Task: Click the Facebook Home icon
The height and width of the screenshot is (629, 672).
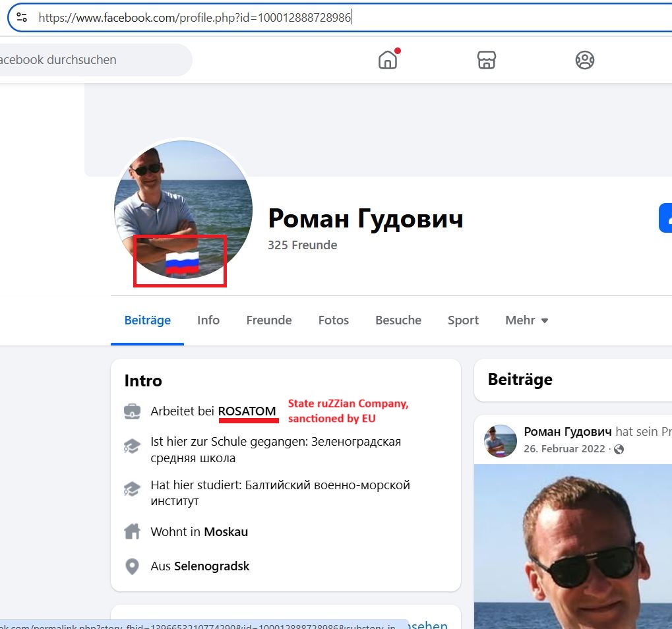Action: pos(388,60)
